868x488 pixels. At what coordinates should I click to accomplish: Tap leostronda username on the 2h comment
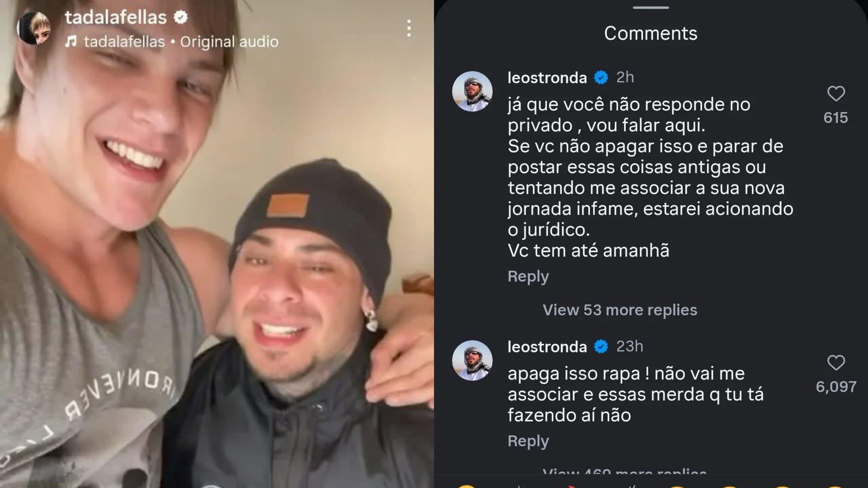547,78
